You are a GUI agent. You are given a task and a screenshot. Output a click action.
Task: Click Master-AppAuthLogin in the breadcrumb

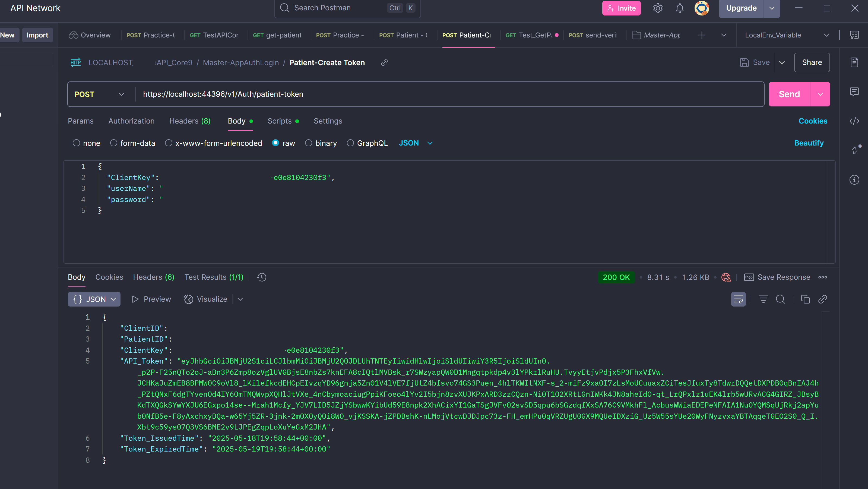coord(240,63)
